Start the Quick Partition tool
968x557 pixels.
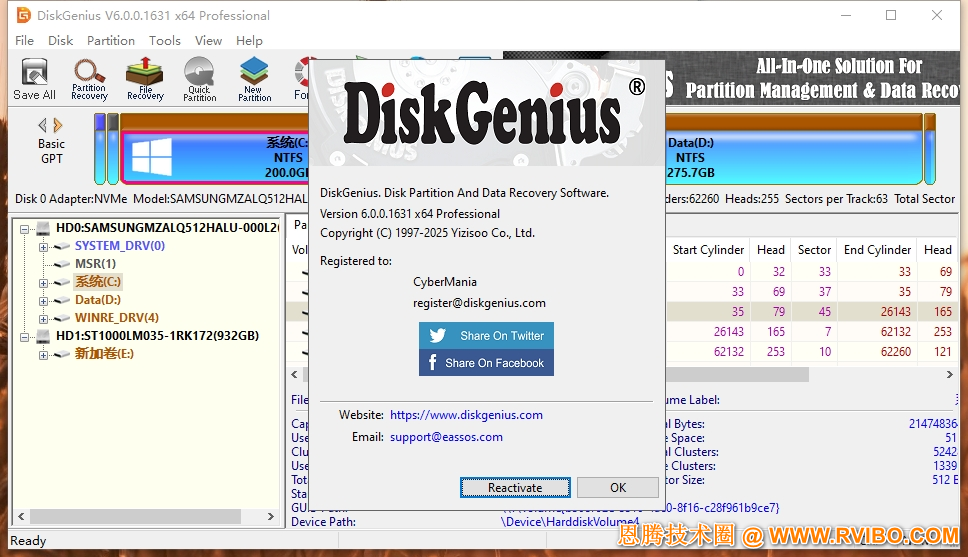[x=199, y=78]
